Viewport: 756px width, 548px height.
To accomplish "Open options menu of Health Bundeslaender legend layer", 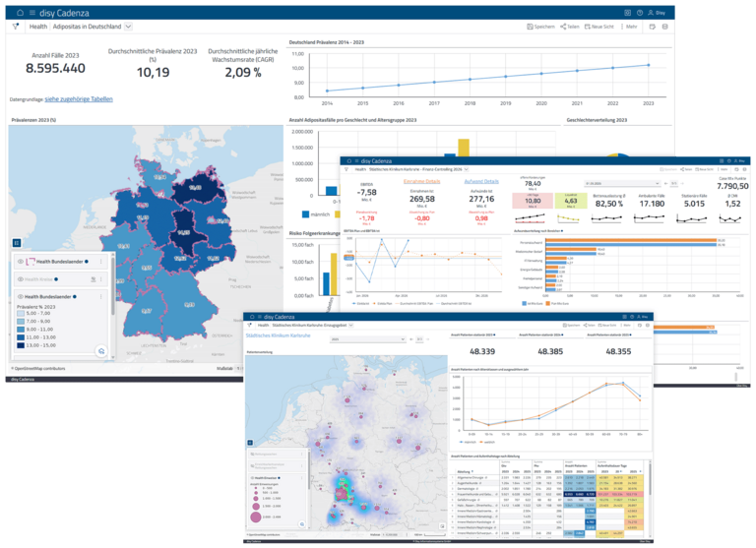I will coord(100,296).
